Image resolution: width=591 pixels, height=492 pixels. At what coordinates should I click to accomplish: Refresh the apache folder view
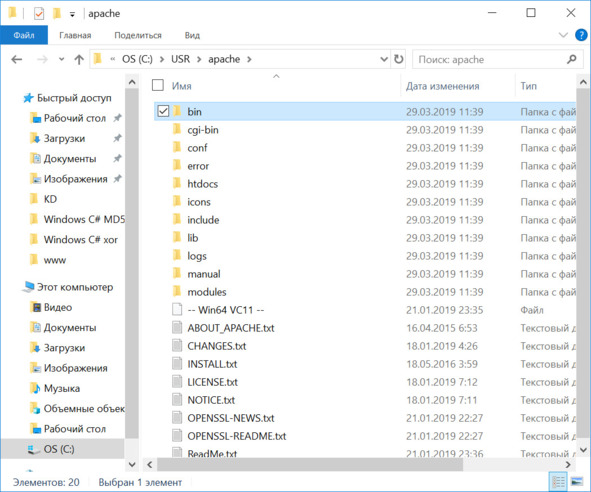(398, 59)
